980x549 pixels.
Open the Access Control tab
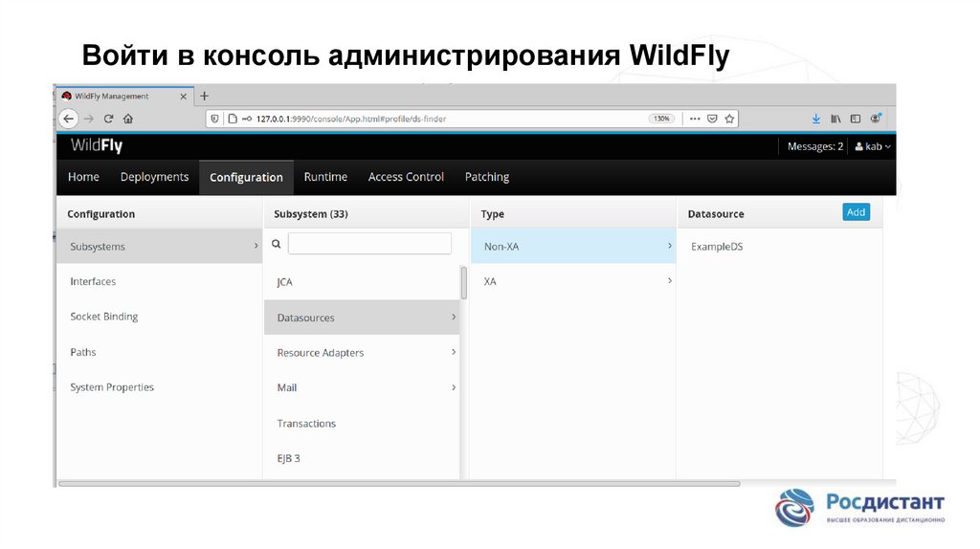(x=406, y=177)
